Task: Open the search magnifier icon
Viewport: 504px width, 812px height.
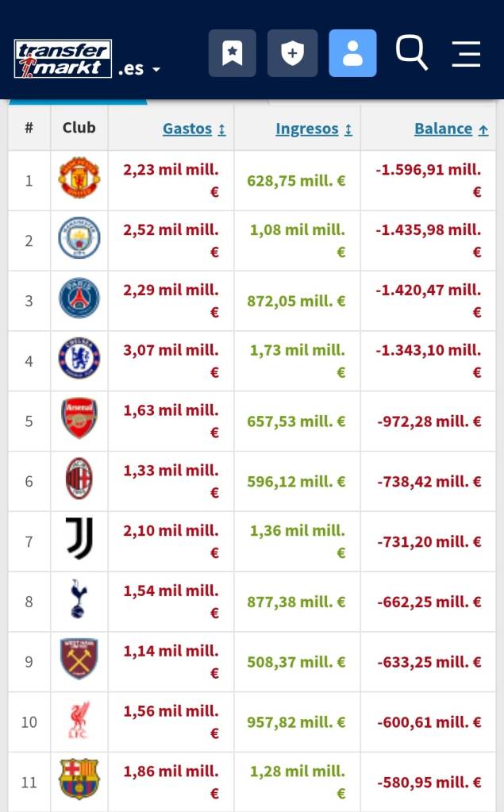Action: pyautogui.click(x=411, y=53)
